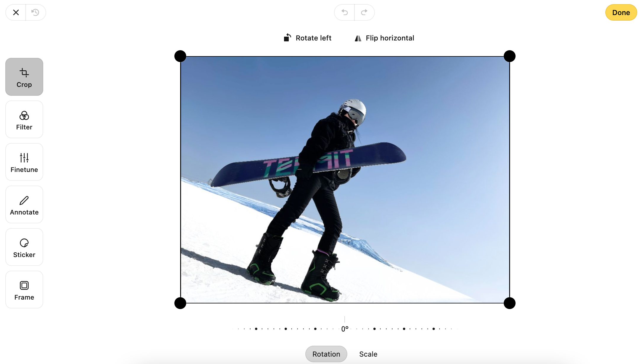This screenshot has height=364, width=642.
Task: Click the close X button
Action: [x=16, y=12]
